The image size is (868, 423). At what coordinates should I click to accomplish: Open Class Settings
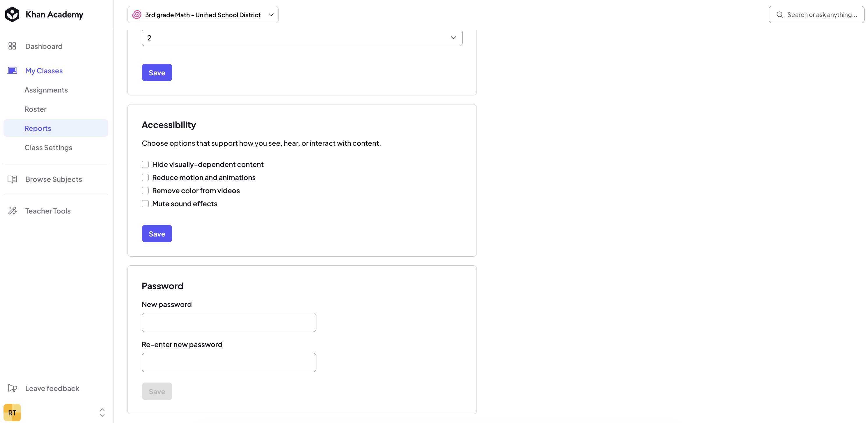pyautogui.click(x=48, y=147)
